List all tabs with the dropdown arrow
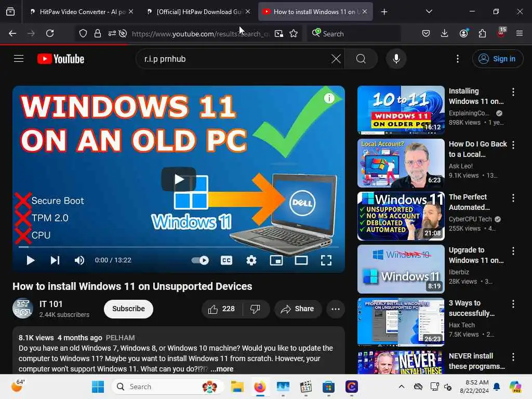This screenshot has width=532, height=399. [429, 11]
